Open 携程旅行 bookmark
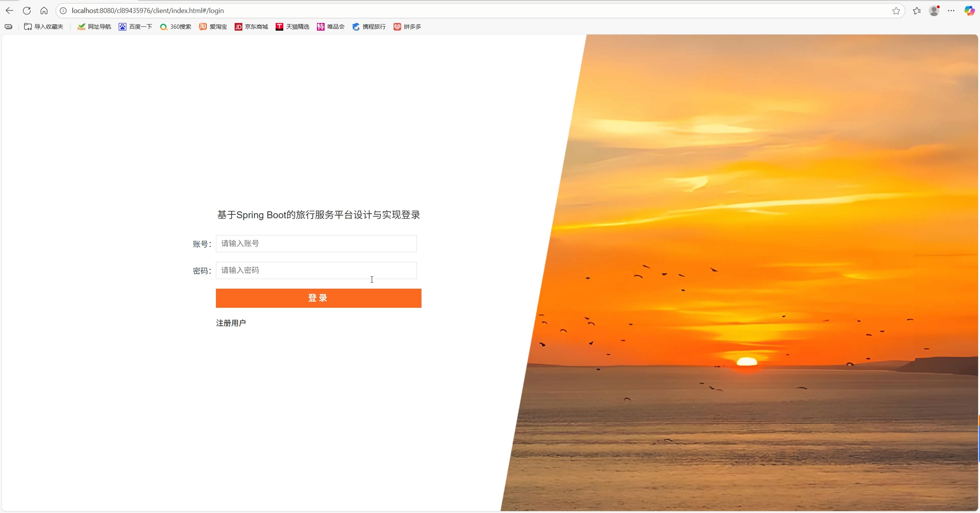This screenshot has height=513, width=980. [369, 26]
